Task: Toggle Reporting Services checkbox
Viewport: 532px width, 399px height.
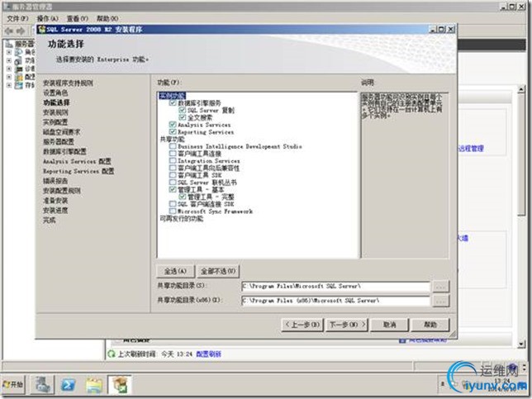Action: point(173,131)
